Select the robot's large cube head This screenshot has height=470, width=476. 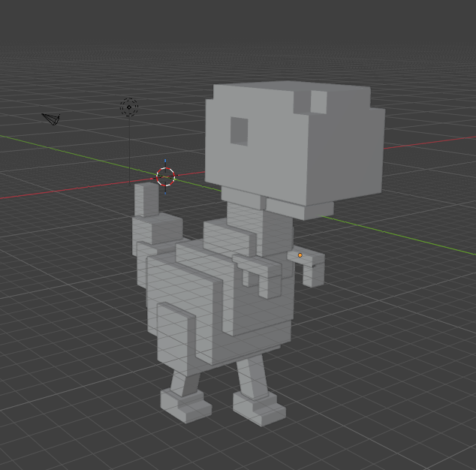coord(295,143)
